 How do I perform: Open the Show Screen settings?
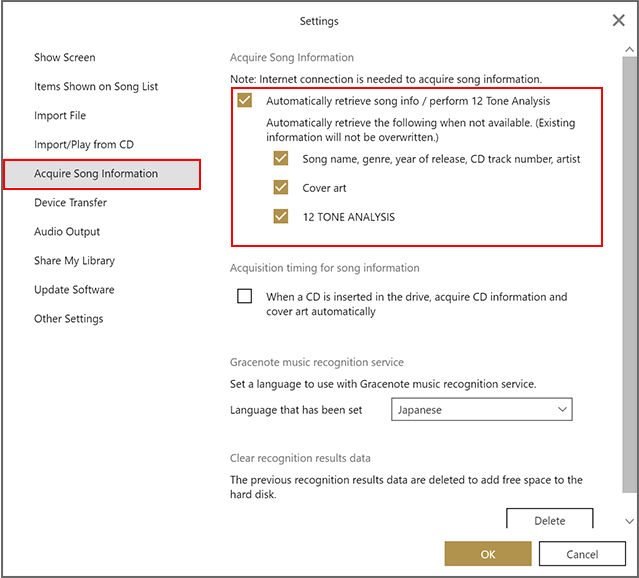click(65, 58)
